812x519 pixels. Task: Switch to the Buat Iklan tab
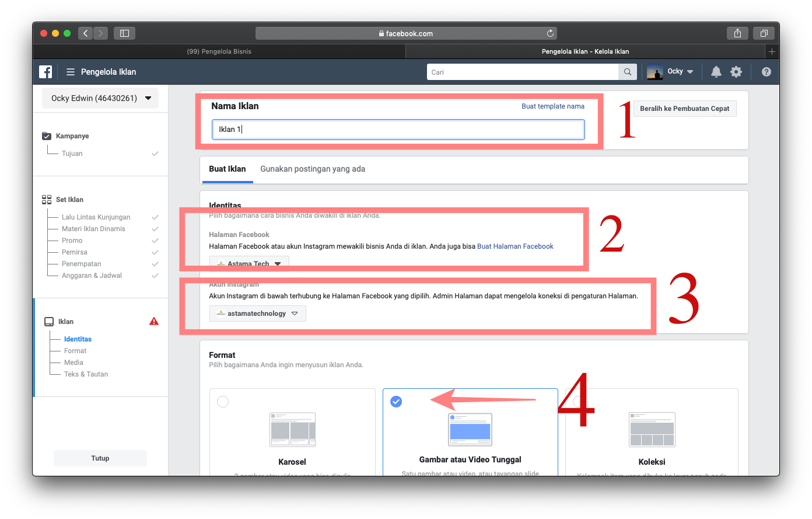point(228,169)
